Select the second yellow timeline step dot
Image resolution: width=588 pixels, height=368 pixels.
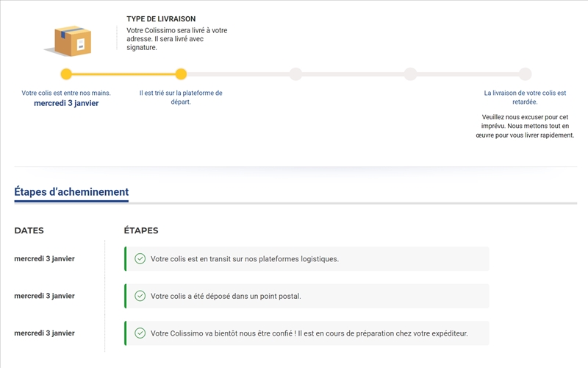[x=181, y=74]
